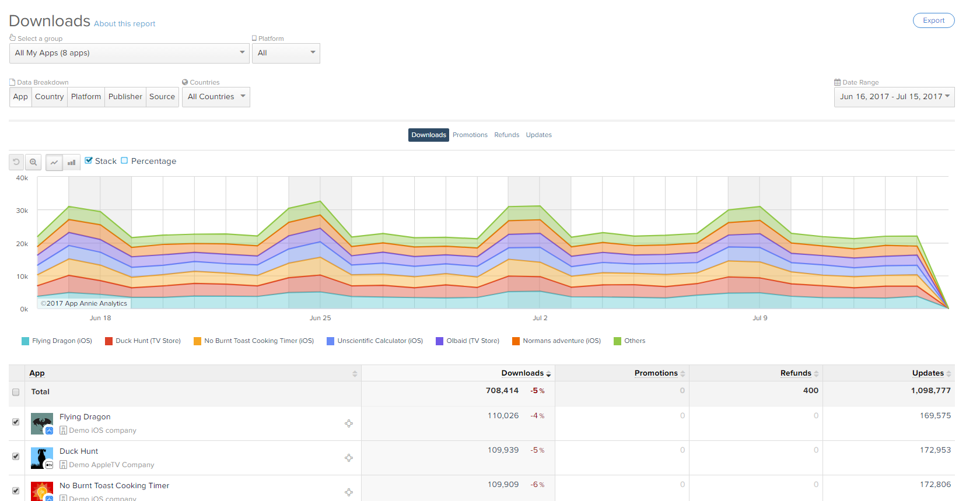The image size is (980, 501).
Task: Sort by Downloads column arrow
Action: [x=548, y=374]
